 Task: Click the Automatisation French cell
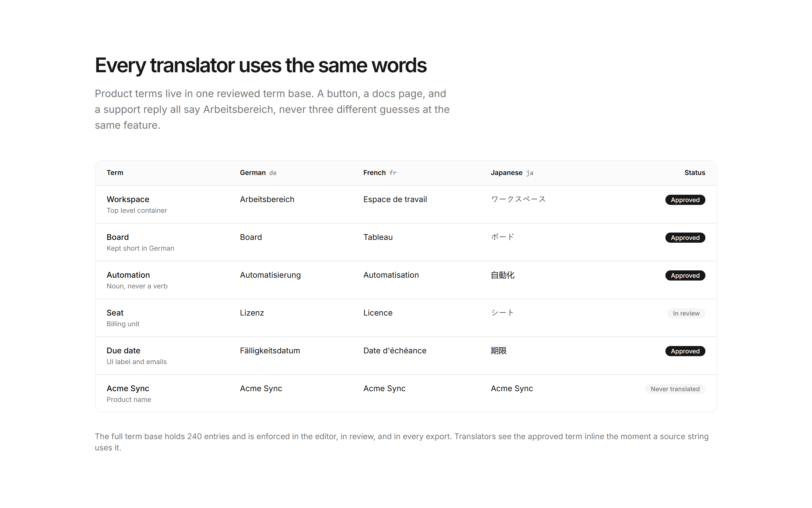coord(391,275)
